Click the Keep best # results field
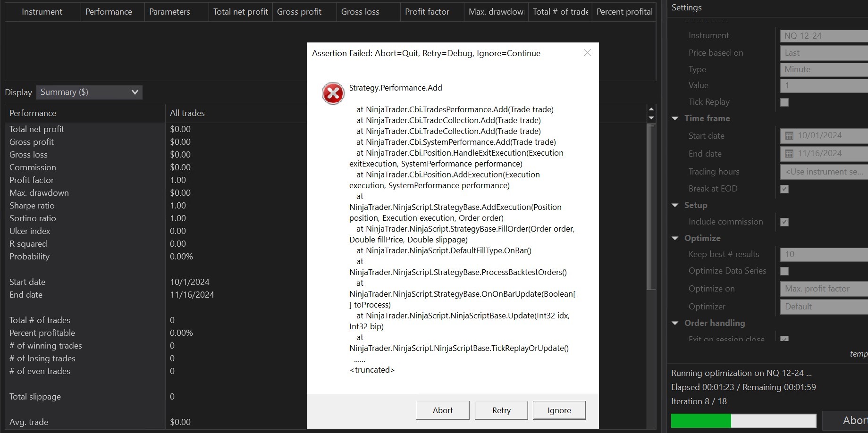 point(824,255)
